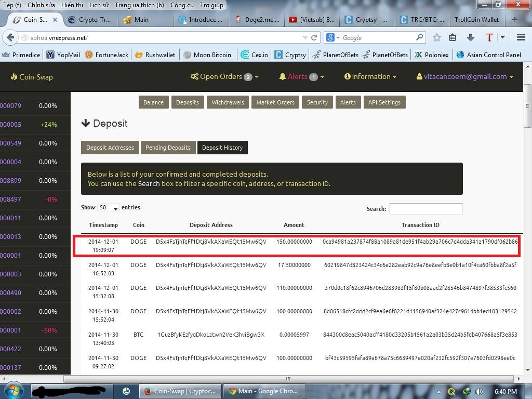Sort by the Timestamp column header
532x399 pixels.
point(103,225)
